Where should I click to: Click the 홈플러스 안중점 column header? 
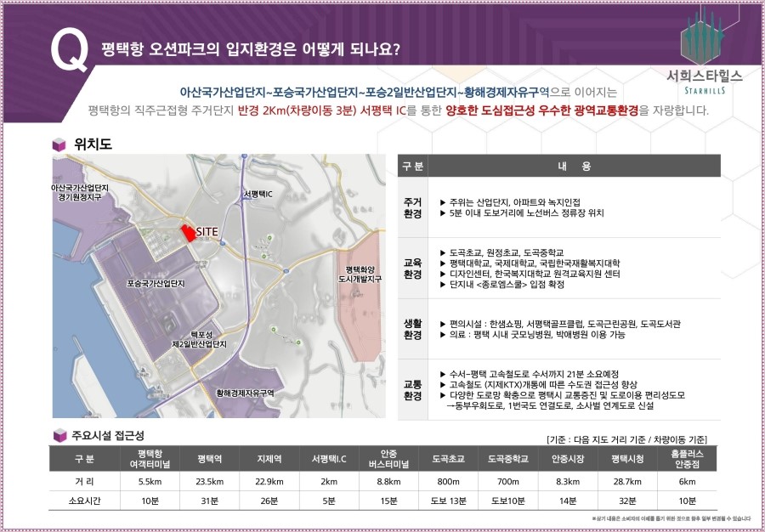point(688,459)
